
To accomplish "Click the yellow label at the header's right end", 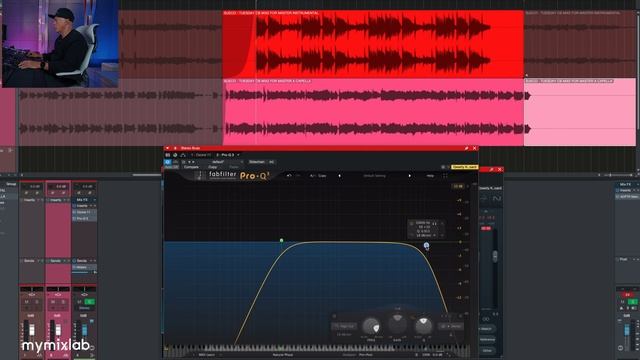I will tap(464, 167).
